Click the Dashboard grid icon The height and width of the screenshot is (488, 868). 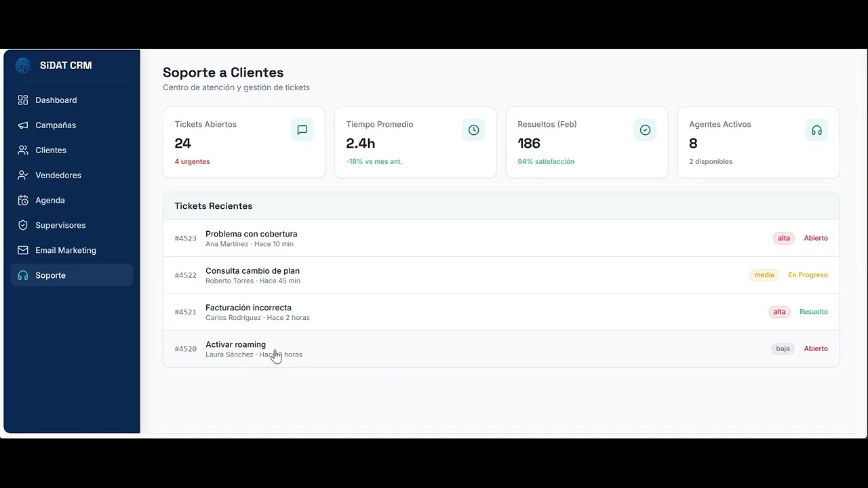(23, 100)
